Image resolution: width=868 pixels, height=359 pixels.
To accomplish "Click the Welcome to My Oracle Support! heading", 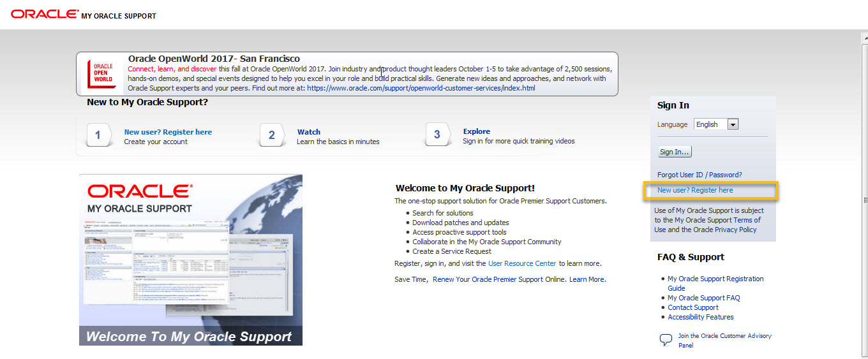I will click(465, 188).
